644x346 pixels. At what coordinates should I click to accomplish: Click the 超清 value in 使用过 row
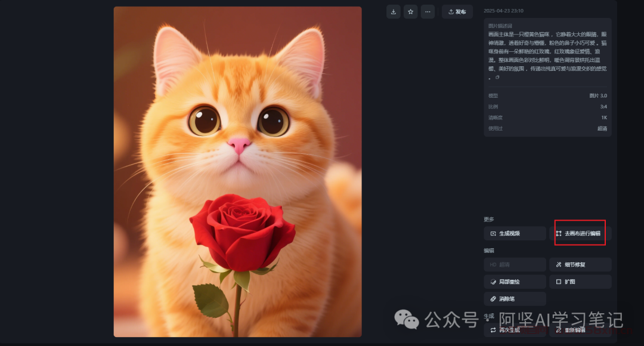[602, 129]
